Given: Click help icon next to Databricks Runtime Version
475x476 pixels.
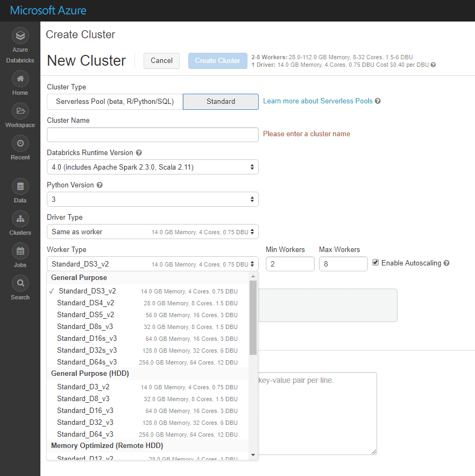Looking at the screenshot, I should click(x=139, y=153).
